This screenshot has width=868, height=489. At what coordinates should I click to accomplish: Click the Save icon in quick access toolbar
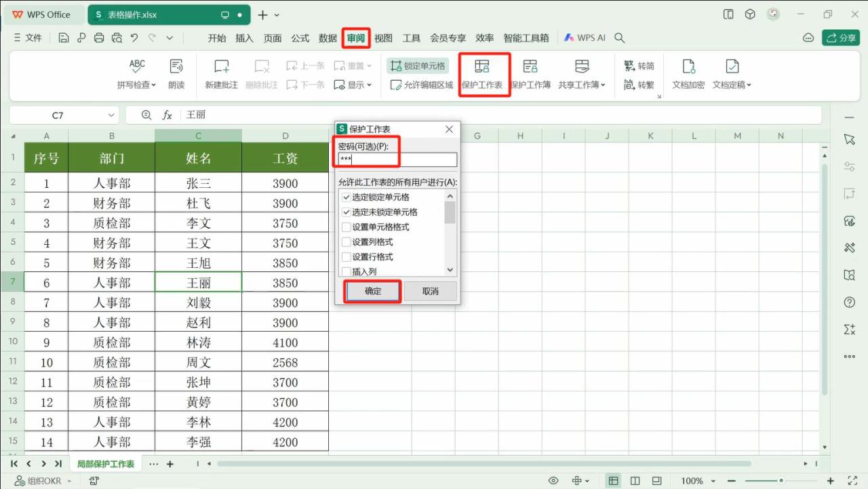tap(64, 38)
